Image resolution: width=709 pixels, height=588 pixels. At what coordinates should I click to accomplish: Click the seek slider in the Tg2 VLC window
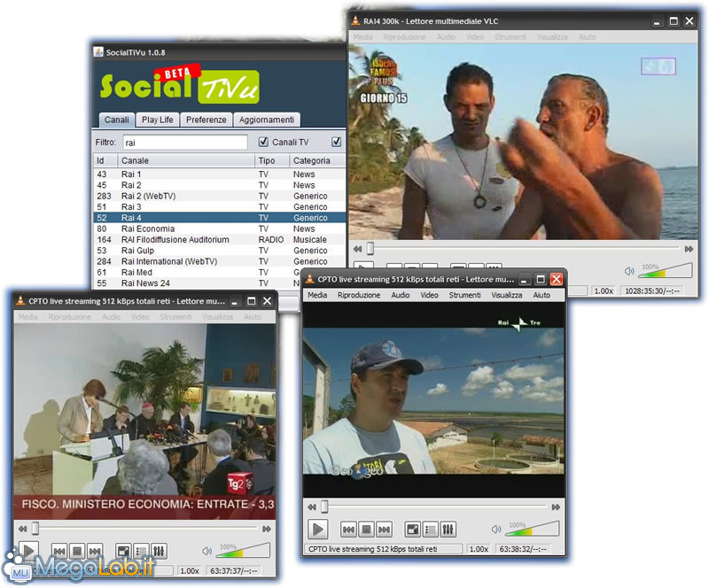(x=145, y=529)
